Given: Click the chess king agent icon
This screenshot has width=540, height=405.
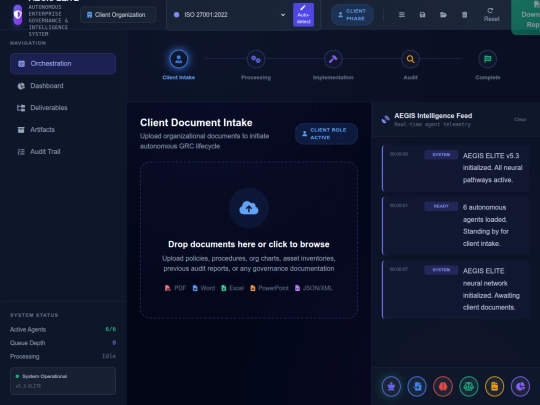Looking at the screenshot, I should (391, 386).
